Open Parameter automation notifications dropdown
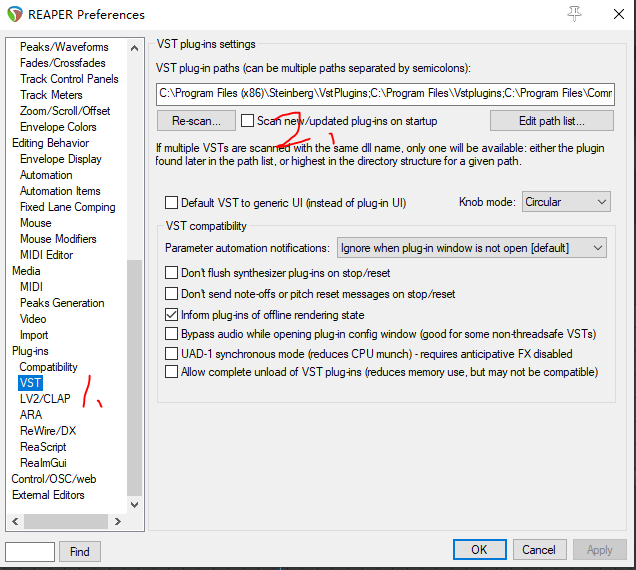The image size is (636, 570). pyautogui.click(x=472, y=247)
